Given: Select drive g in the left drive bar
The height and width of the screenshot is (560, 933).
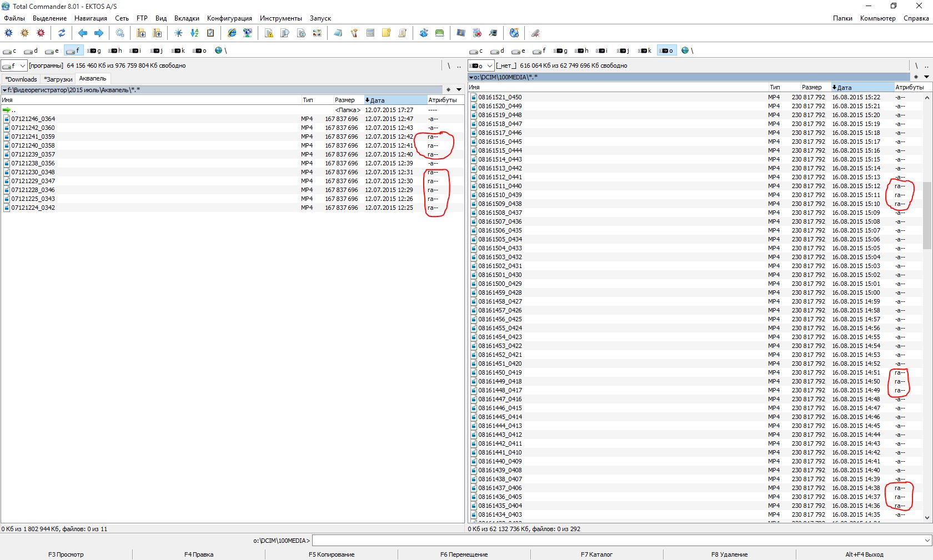Looking at the screenshot, I should pyautogui.click(x=94, y=51).
